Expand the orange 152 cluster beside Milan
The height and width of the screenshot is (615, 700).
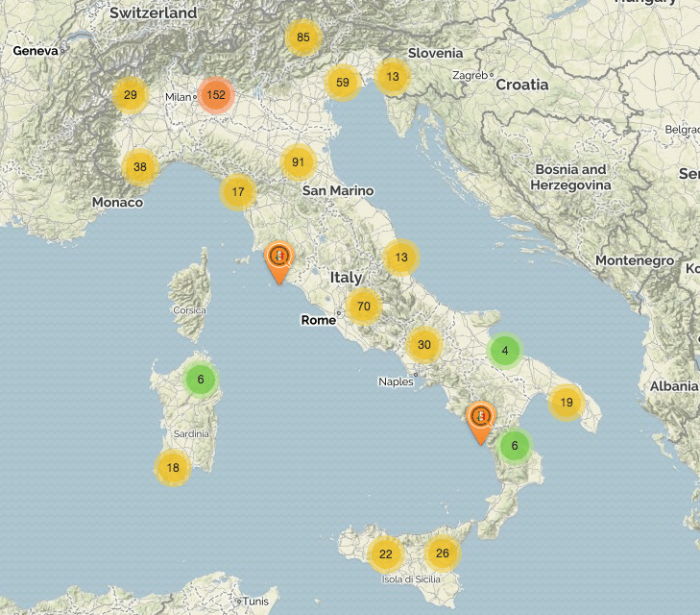tap(216, 95)
